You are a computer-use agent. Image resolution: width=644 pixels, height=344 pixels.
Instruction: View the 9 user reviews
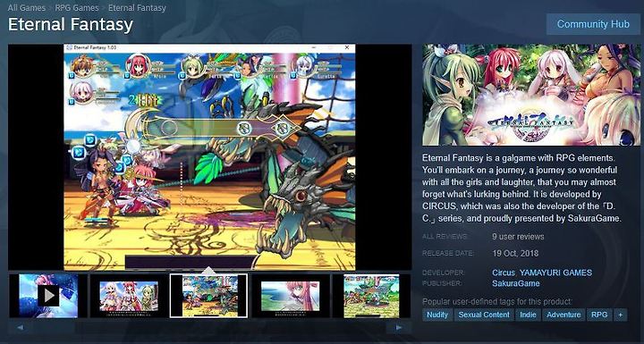click(518, 237)
